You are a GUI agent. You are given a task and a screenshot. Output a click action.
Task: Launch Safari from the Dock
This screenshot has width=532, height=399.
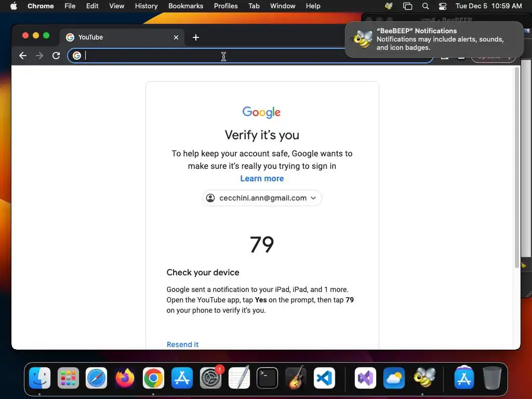pos(96,378)
